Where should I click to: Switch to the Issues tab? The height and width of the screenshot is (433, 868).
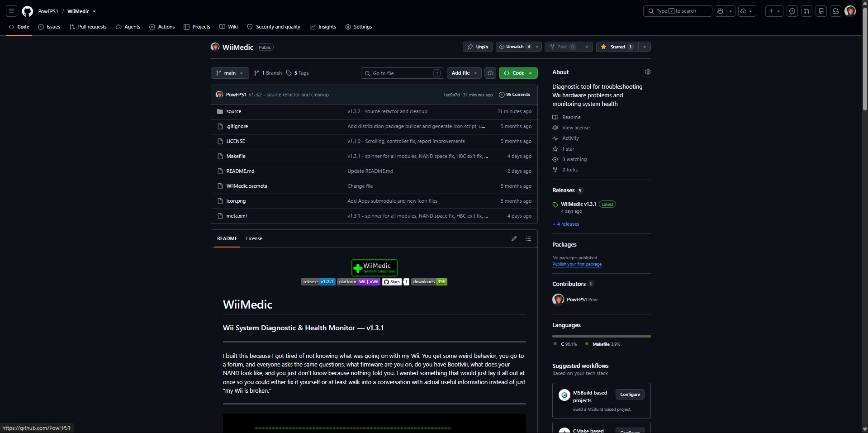(49, 27)
